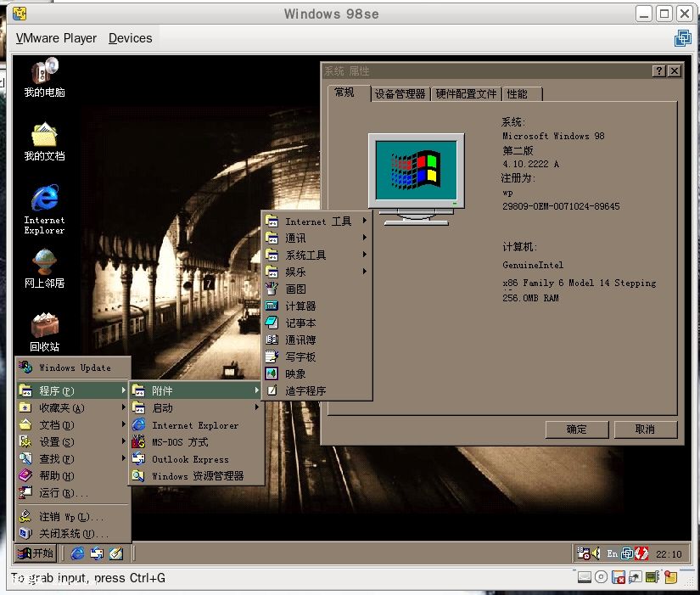
Task: Open the Devices menu in VMware Player
Action: pos(130,37)
